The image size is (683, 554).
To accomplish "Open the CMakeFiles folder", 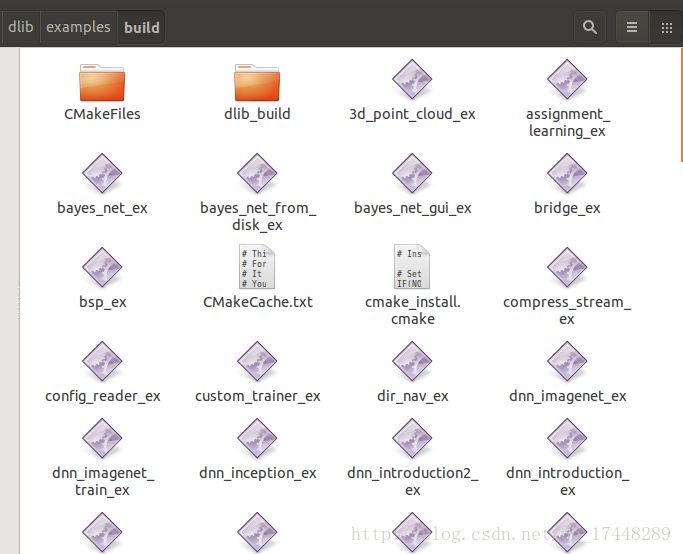I will (x=102, y=82).
